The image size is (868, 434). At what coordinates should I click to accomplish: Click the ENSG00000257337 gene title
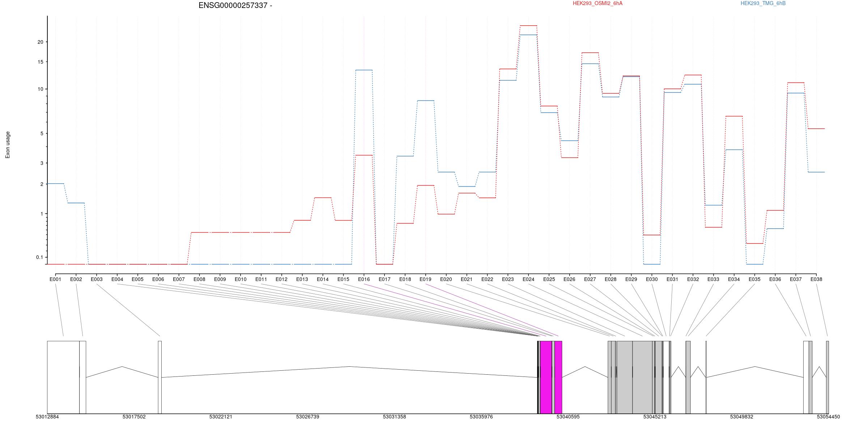coord(235,5)
